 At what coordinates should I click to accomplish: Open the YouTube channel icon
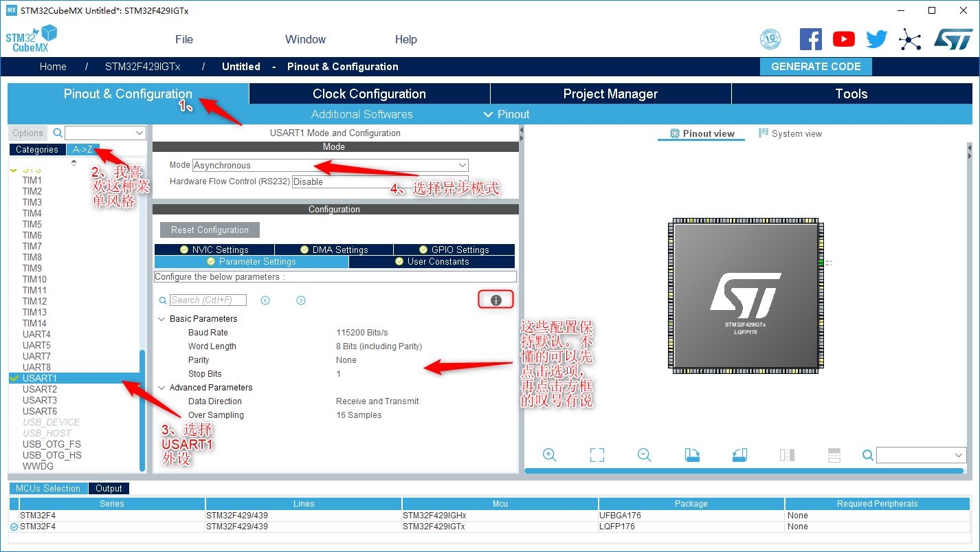(843, 39)
